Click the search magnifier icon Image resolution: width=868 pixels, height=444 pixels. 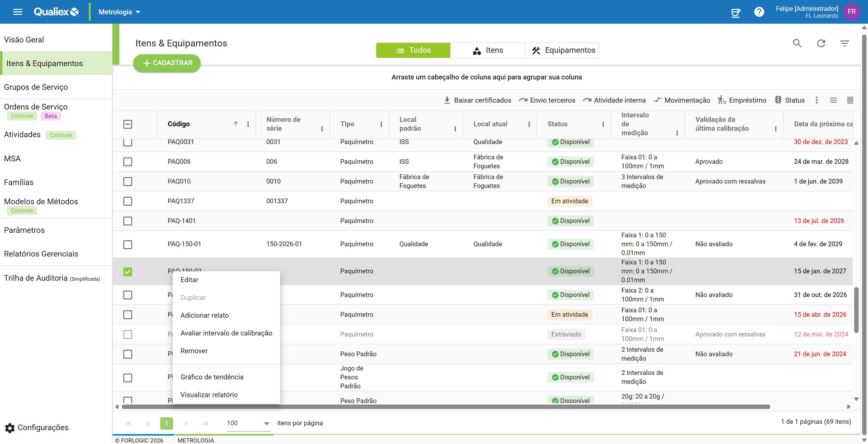click(x=797, y=43)
